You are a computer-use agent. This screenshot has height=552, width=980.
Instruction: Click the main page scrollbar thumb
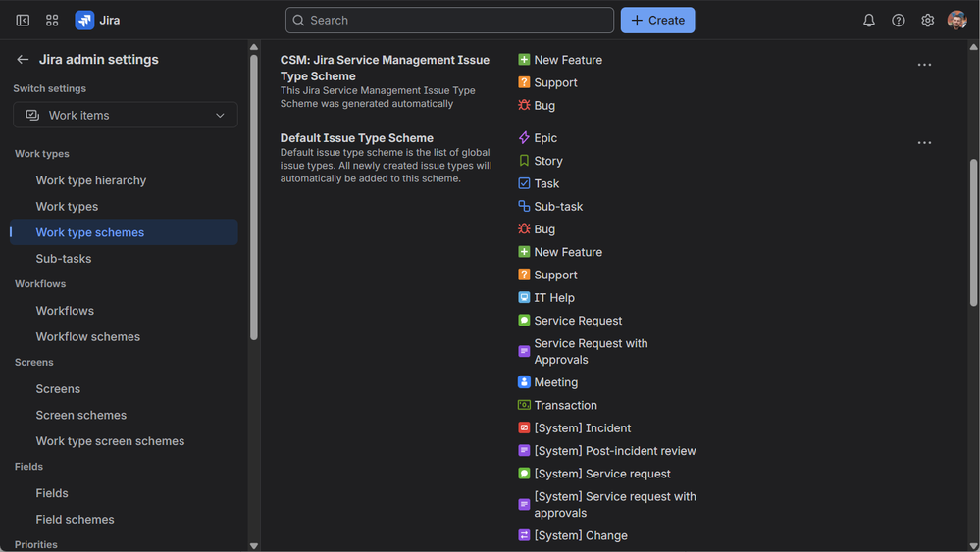pyautogui.click(x=973, y=232)
